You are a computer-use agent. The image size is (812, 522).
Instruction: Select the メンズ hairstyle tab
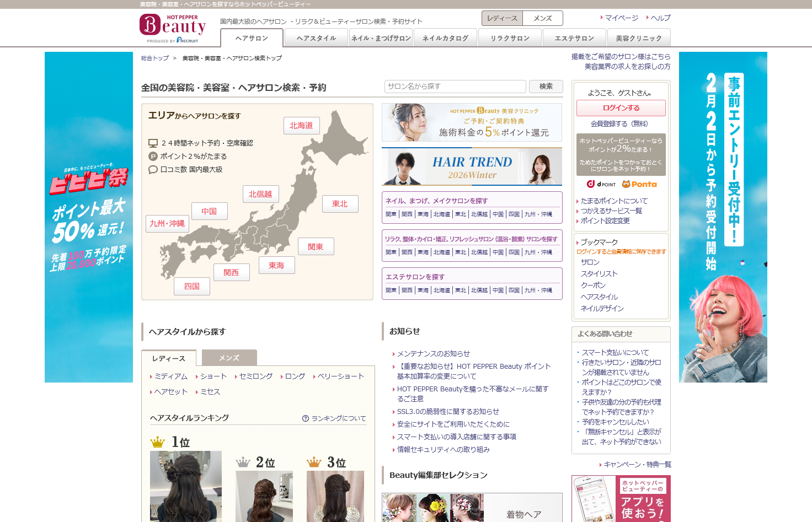click(229, 358)
